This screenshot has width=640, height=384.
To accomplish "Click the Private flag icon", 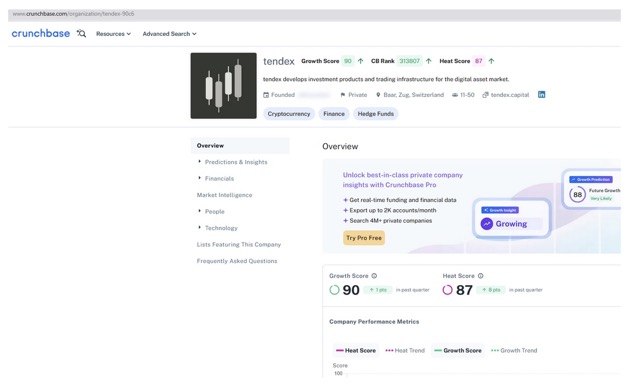I will click(x=343, y=95).
